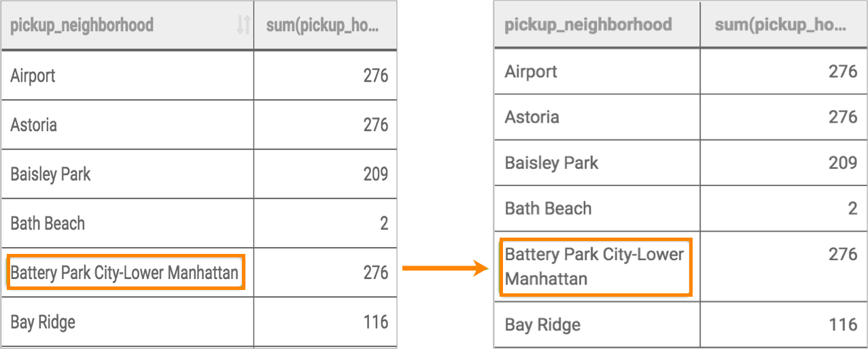Click value 116 in the left table

[375, 322]
